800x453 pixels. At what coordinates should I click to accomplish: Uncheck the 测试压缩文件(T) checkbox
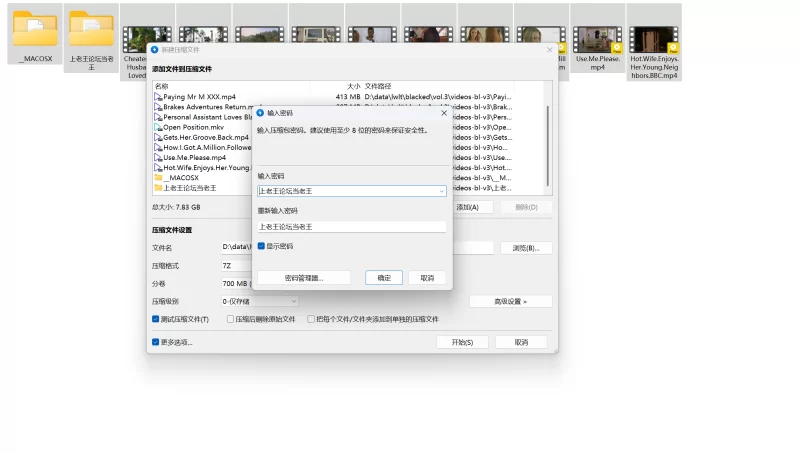point(156,319)
